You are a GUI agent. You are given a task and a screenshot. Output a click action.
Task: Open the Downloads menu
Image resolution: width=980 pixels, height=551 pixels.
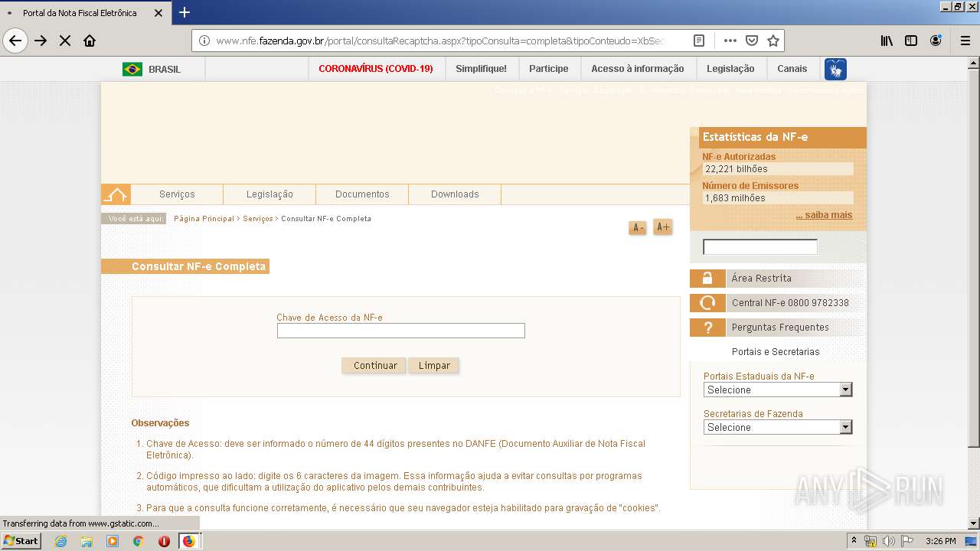pyautogui.click(x=455, y=194)
